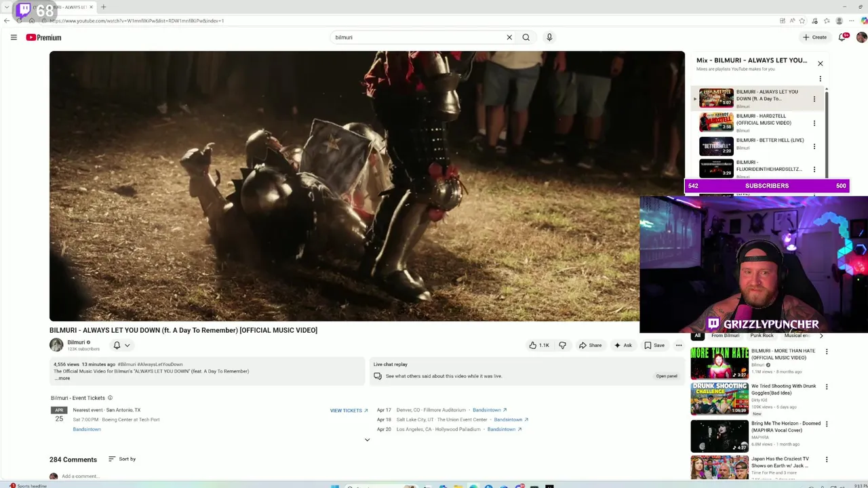Open the #Bilmuri hashtag

126,365
